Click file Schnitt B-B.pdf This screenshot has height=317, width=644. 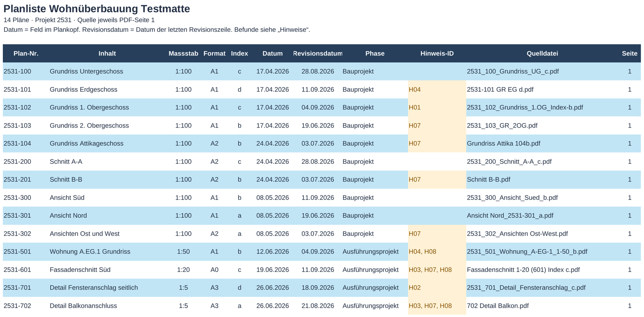(488, 179)
